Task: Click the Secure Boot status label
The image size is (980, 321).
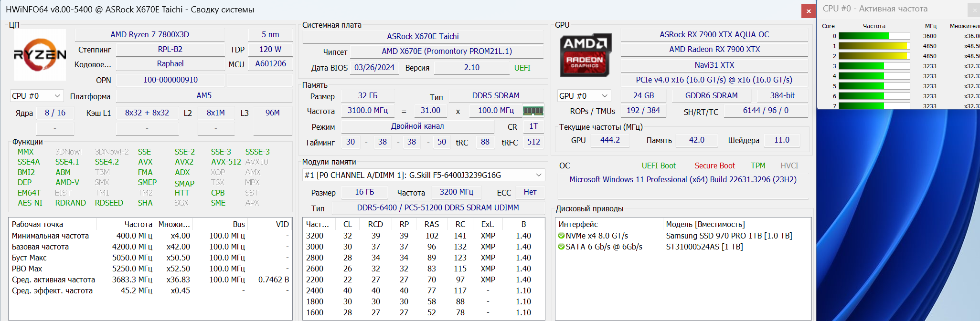Action: 714,166
